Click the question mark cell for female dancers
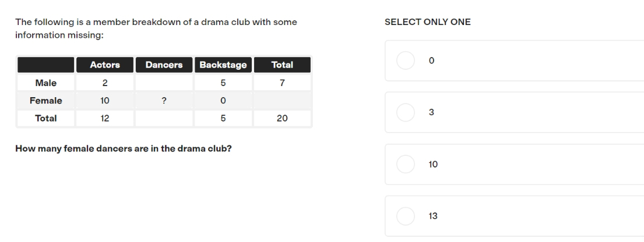Image resolution: width=644 pixels, height=242 pixels. click(164, 101)
